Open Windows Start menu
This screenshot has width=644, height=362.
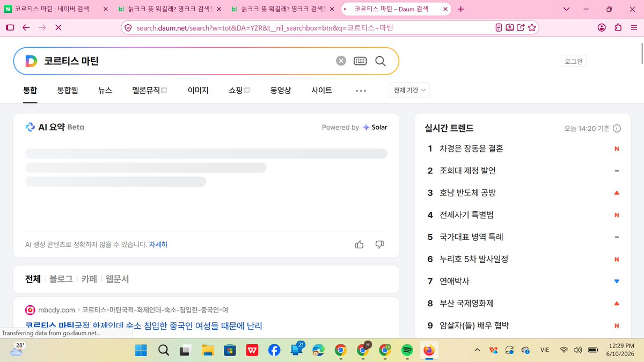coord(141,351)
